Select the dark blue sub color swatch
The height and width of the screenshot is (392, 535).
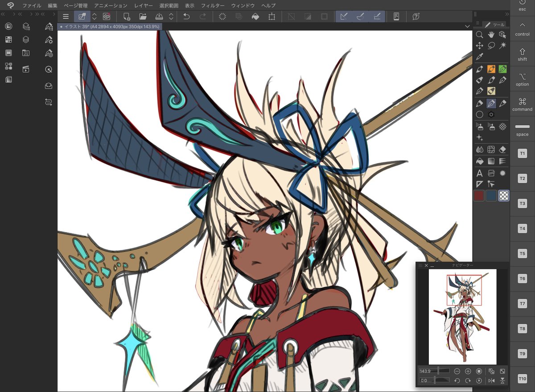[491, 196]
